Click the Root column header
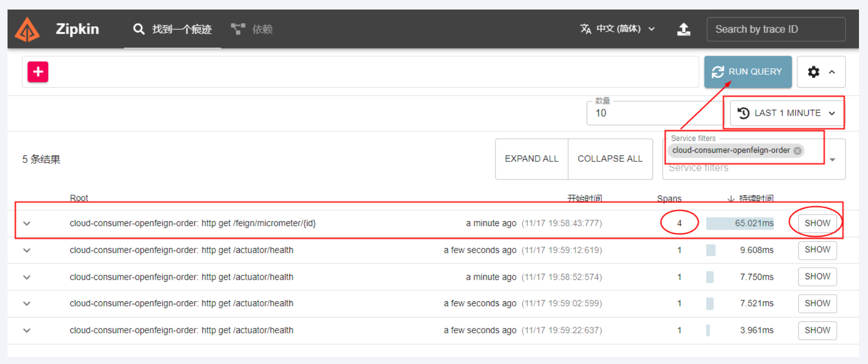This screenshot has width=868, height=364. tap(79, 198)
